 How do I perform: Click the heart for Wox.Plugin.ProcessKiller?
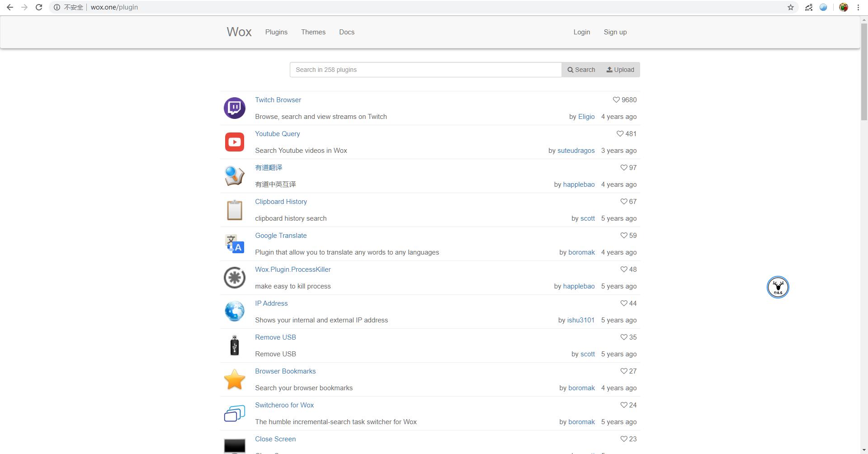624,270
